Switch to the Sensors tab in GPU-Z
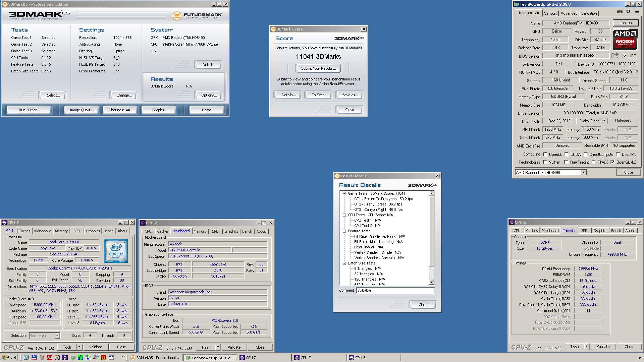The height and width of the screenshot is (362, 644). (550, 13)
